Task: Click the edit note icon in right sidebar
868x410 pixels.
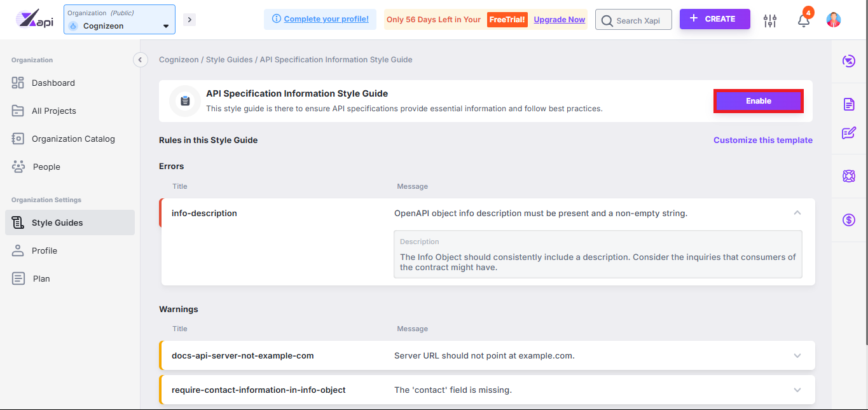Action: pos(848,133)
